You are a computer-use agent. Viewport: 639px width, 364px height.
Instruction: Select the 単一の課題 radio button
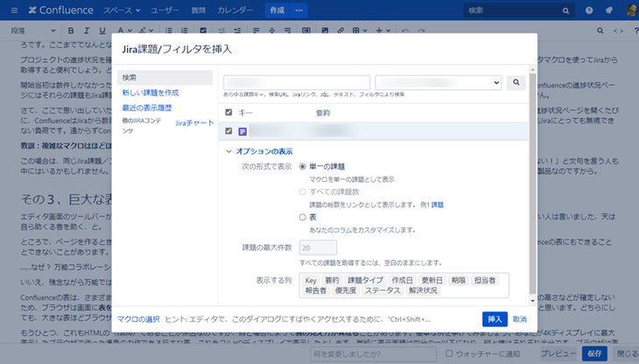[302, 166]
